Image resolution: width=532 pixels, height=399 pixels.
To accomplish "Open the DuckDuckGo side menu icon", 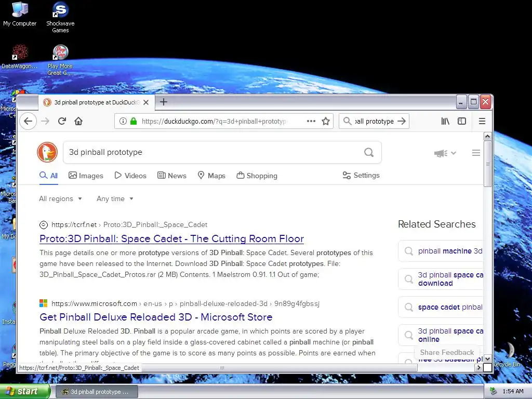I will coord(476,153).
